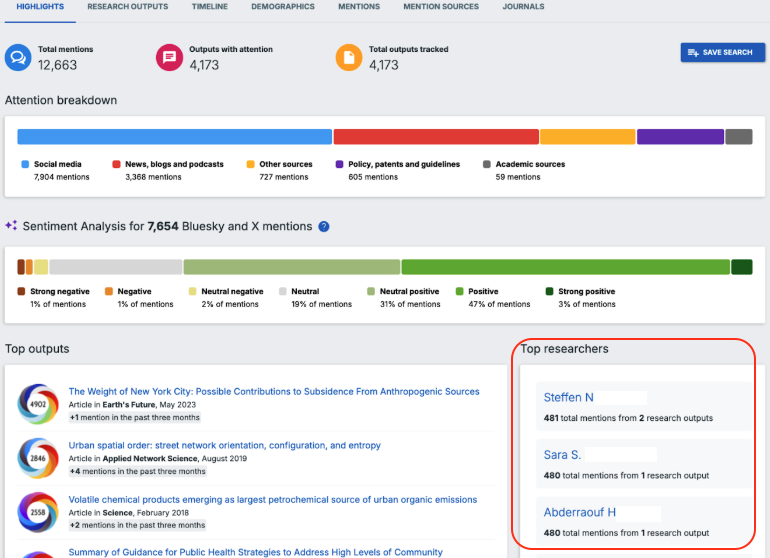The image size is (770, 558).
Task: Click '605 mentions' under Policy, patents
Action: 373,177
